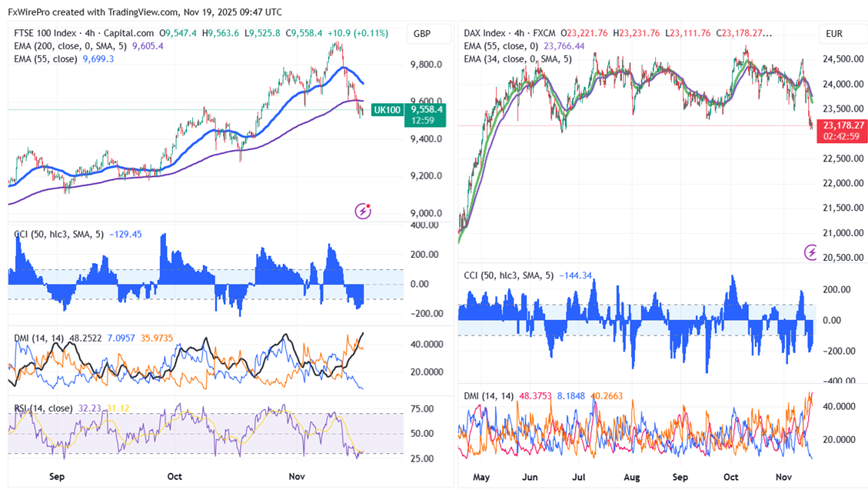Click the 24,500.00 level on DAX price scale
The image size is (868, 490).
point(843,59)
